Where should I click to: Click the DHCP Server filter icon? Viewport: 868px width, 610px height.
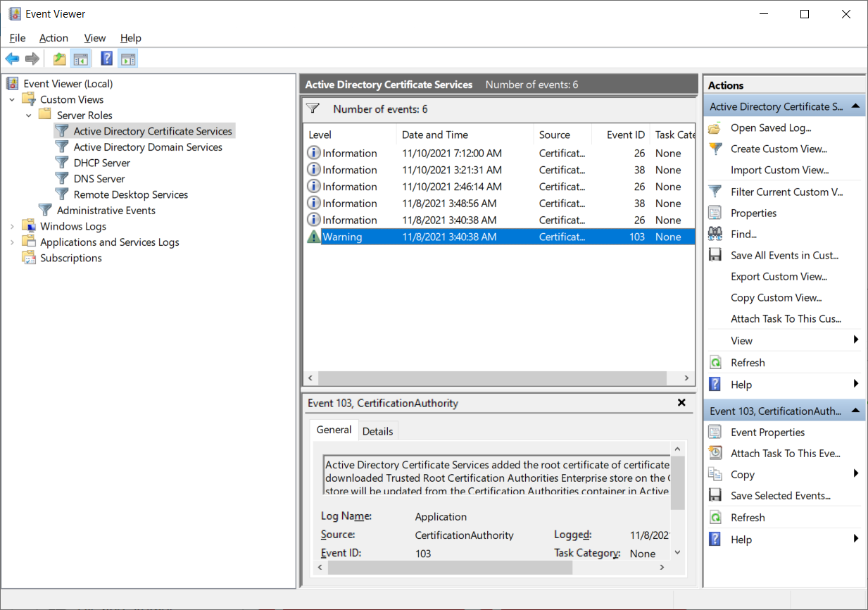tap(62, 163)
